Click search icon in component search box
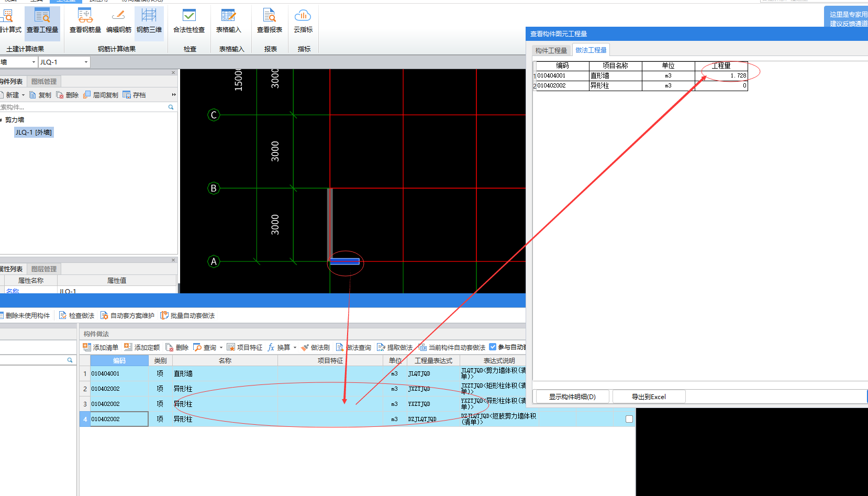 pyautogui.click(x=171, y=107)
